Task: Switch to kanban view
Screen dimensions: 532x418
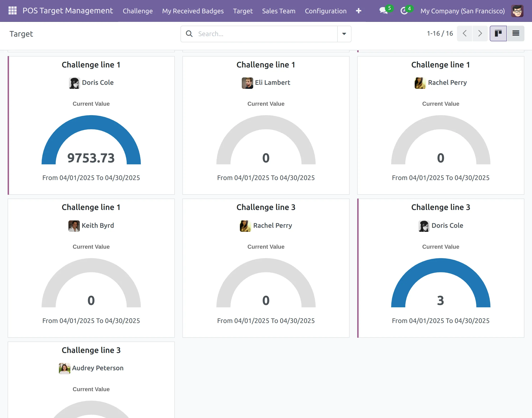Action: [x=498, y=33]
